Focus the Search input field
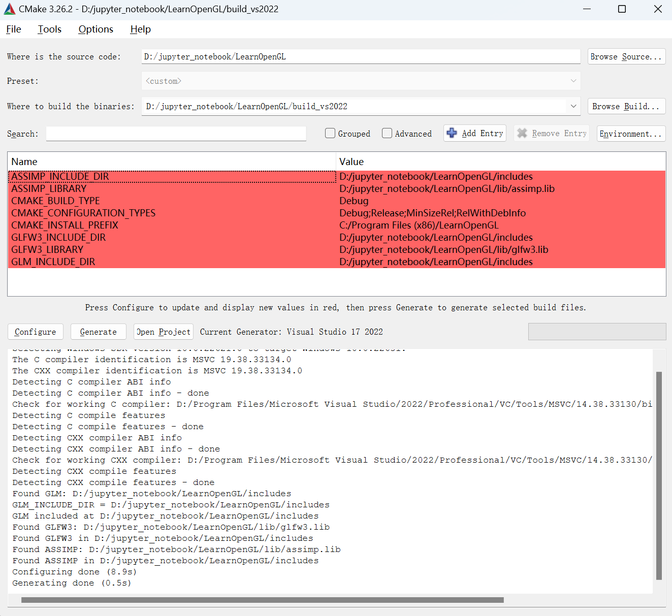The width and height of the screenshot is (672, 616). point(176,134)
